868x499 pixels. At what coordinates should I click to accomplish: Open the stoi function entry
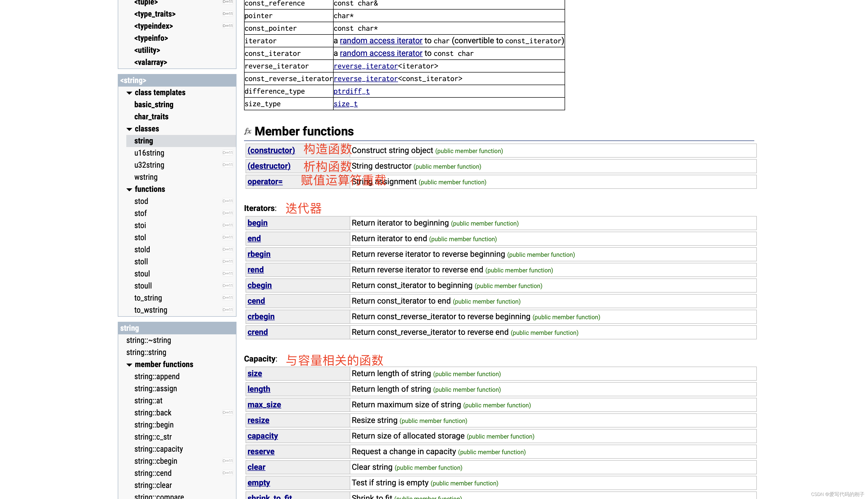click(x=140, y=226)
